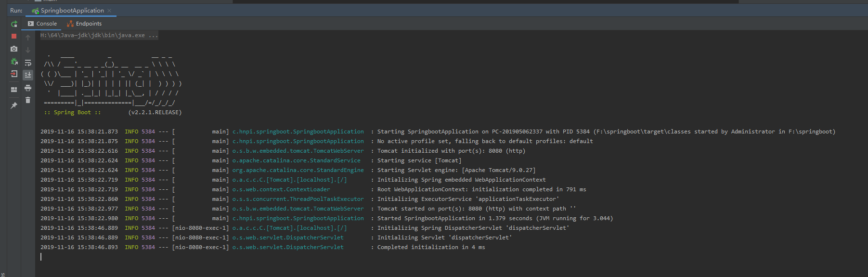Click the timestamp 2019-11-16 15:38:21.873

click(x=79, y=132)
